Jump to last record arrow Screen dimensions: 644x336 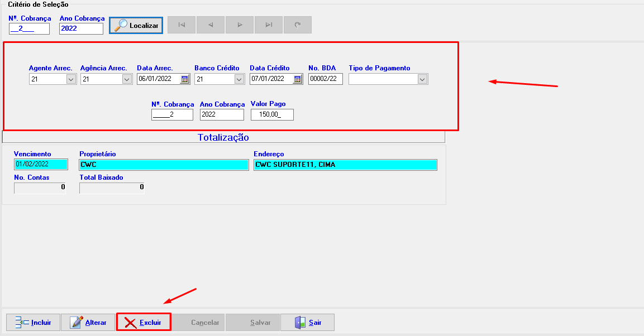pyautogui.click(x=269, y=25)
